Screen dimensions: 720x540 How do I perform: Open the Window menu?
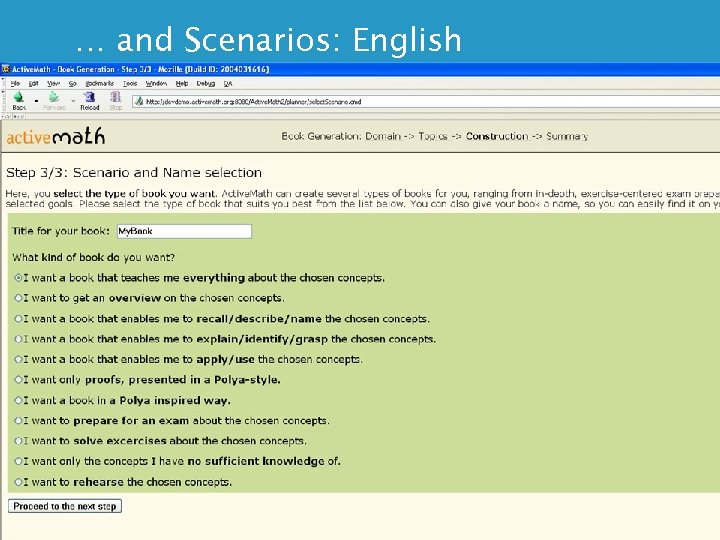156,84
